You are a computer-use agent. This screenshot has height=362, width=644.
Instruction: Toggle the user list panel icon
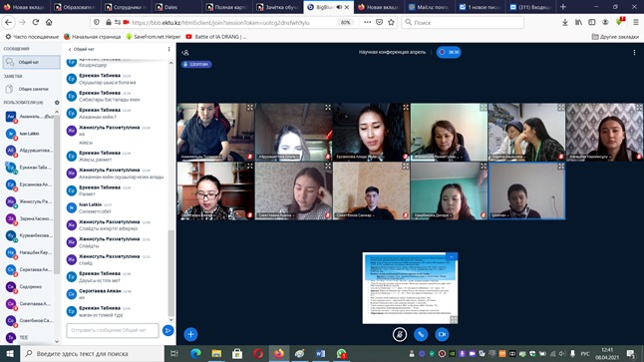pos(185,53)
